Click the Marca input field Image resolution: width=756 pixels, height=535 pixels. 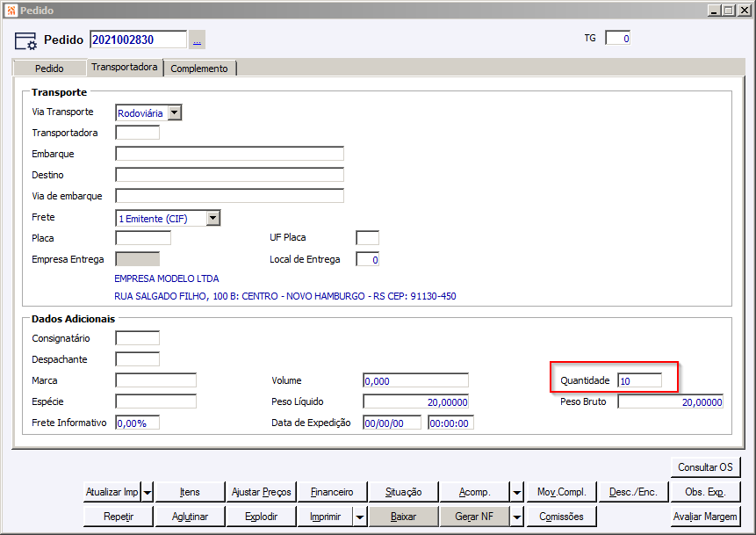coord(155,380)
